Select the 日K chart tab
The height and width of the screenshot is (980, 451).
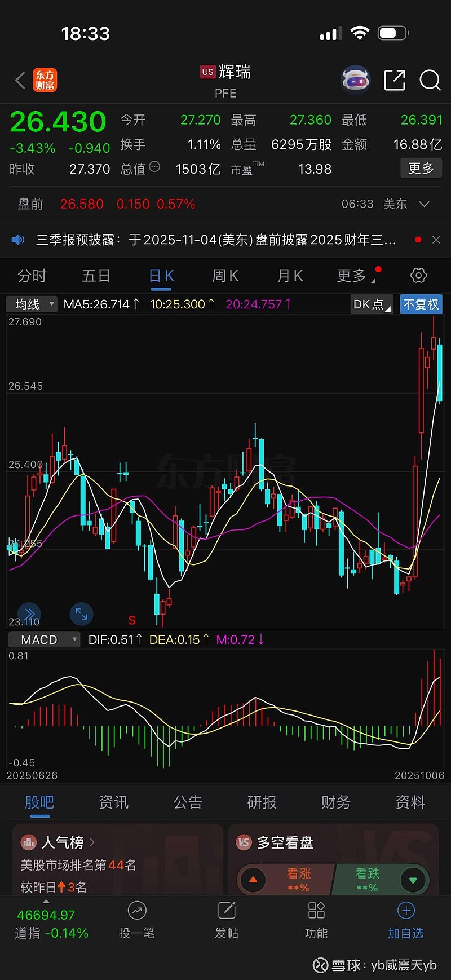coord(161,276)
